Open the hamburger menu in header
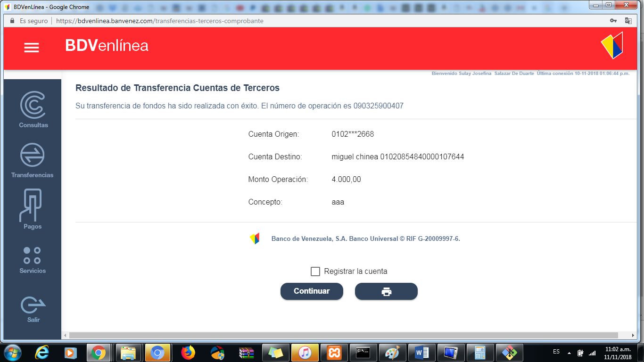The image size is (644, 362). [x=32, y=48]
